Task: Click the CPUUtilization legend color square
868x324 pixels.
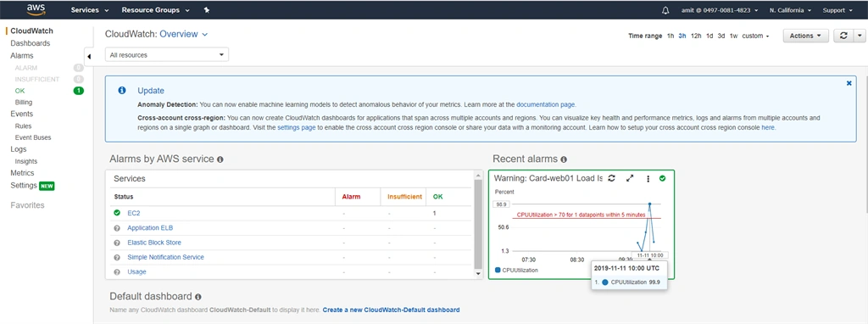Action: tap(498, 271)
